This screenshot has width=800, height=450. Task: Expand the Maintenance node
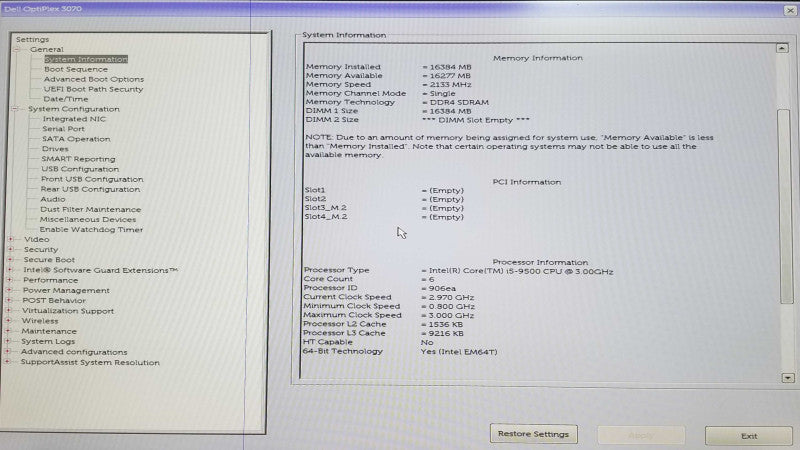[x=8, y=331]
